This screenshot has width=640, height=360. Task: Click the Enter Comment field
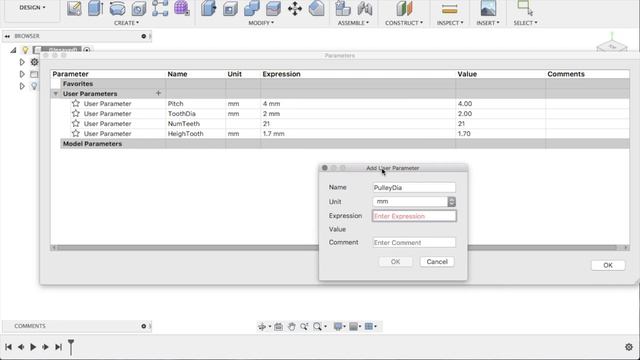click(414, 242)
